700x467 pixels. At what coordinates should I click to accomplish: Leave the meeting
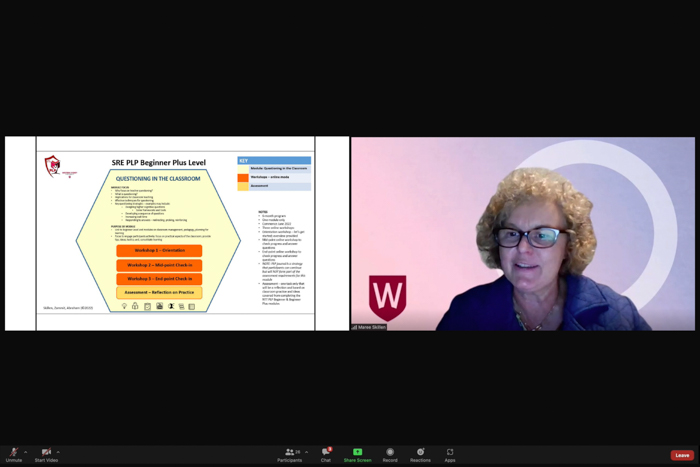click(x=682, y=455)
